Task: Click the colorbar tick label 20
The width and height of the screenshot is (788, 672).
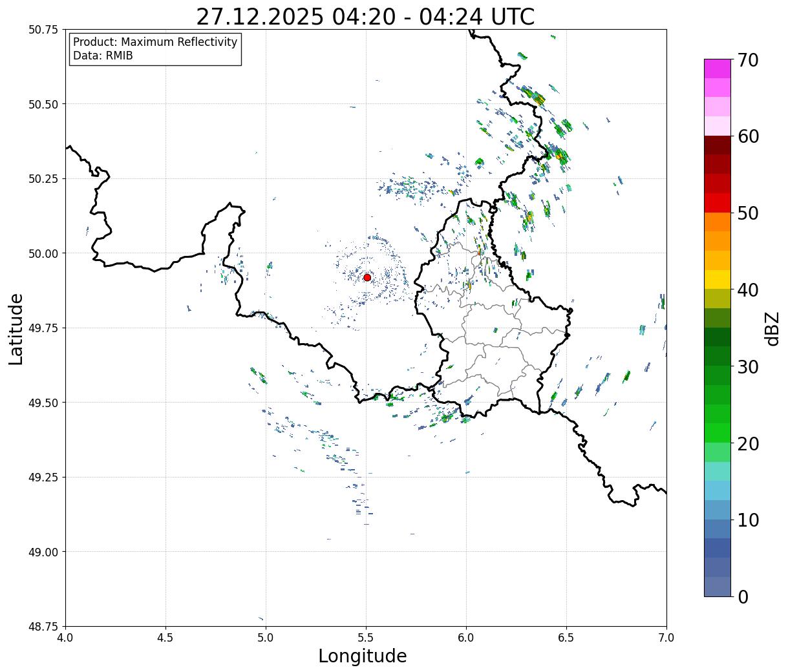Action: [x=748, y=443]
